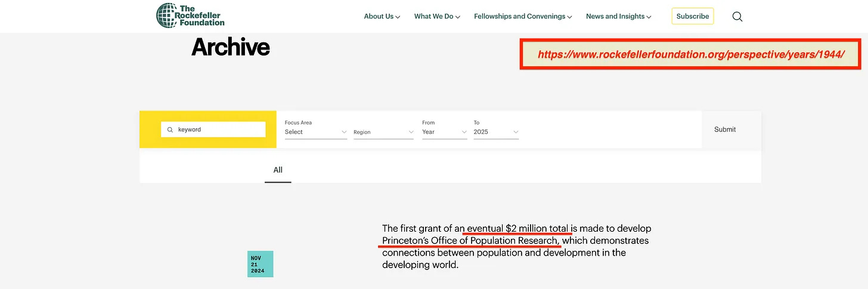Click the Focus Area label
The image size is (868, 289).
298,122
